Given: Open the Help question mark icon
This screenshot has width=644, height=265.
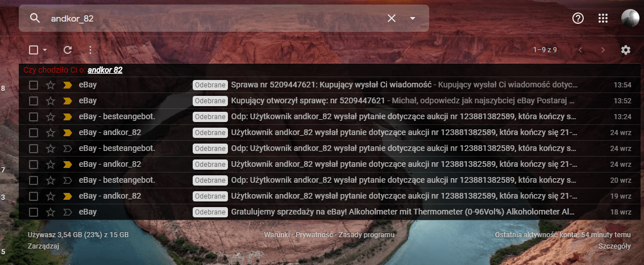Looking at the screenshot, I should point(578,18).
